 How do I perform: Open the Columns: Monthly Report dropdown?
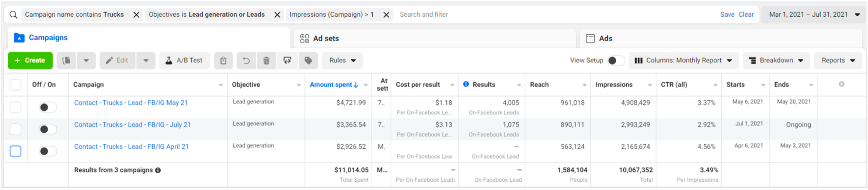point(683,61)
